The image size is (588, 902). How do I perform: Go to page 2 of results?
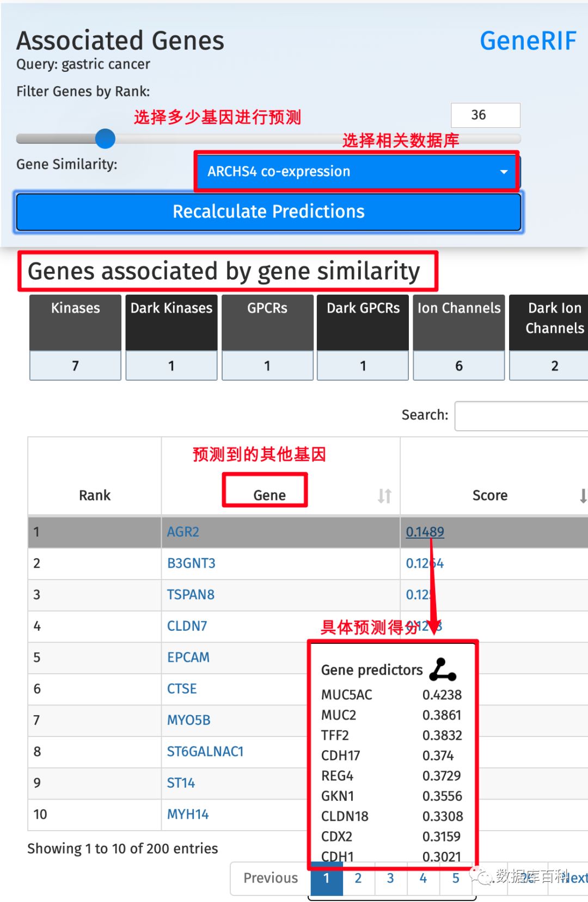(x=358, y=878)
